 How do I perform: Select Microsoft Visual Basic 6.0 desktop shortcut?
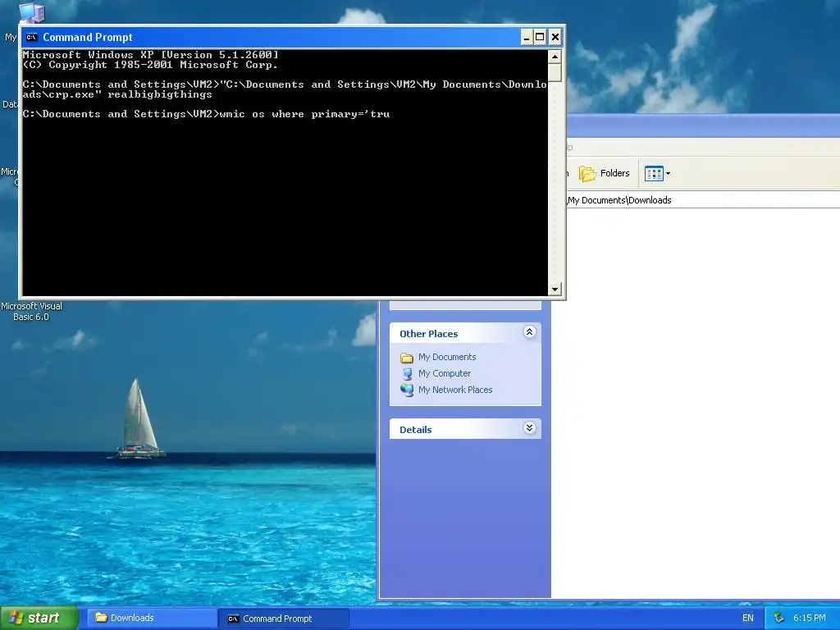(31, 311)
